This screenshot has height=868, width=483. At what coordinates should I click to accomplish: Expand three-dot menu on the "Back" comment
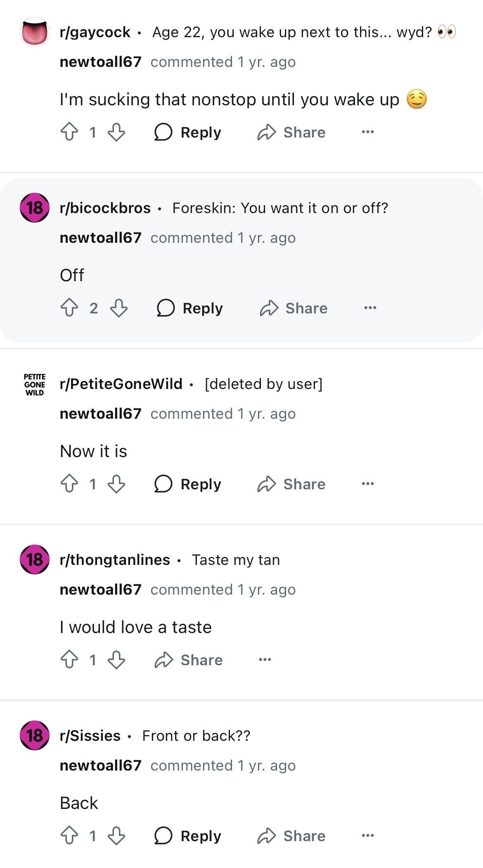click(367, 836)
